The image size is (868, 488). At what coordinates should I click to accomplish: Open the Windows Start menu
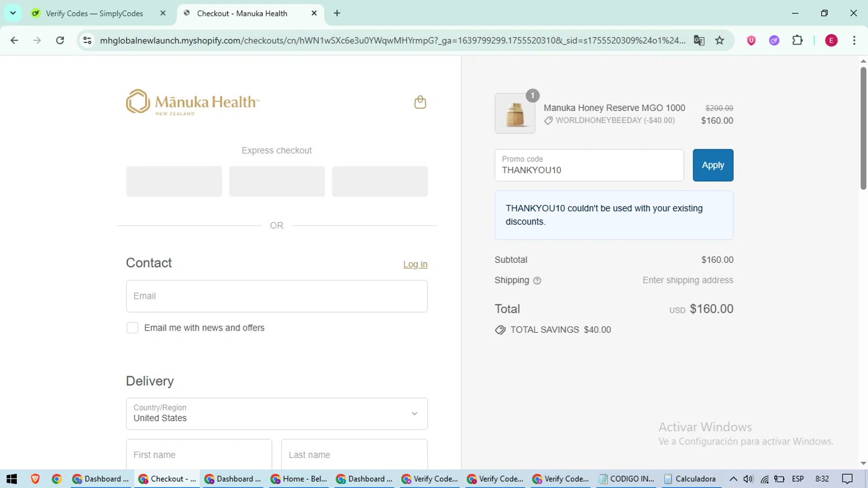click(12, 479)
